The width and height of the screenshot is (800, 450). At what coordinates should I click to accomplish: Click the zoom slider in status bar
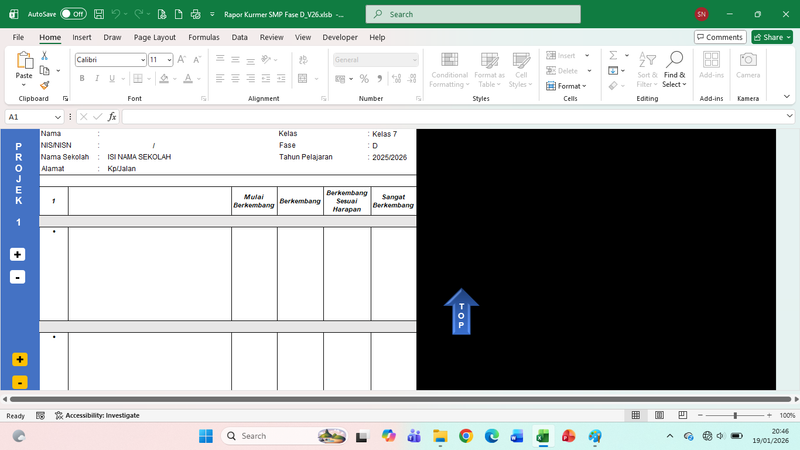[x=735, y=415]
